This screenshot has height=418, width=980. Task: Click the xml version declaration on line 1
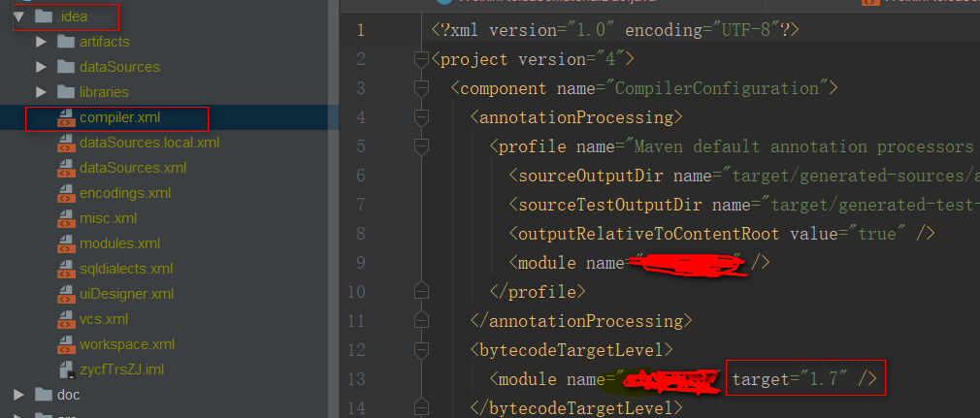pos(615,30)
